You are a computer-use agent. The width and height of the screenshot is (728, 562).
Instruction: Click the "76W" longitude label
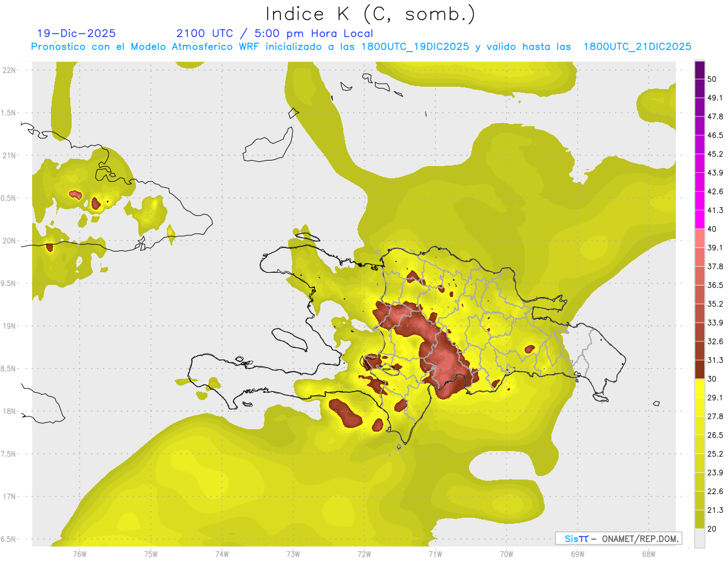click(x=79, y=553)
